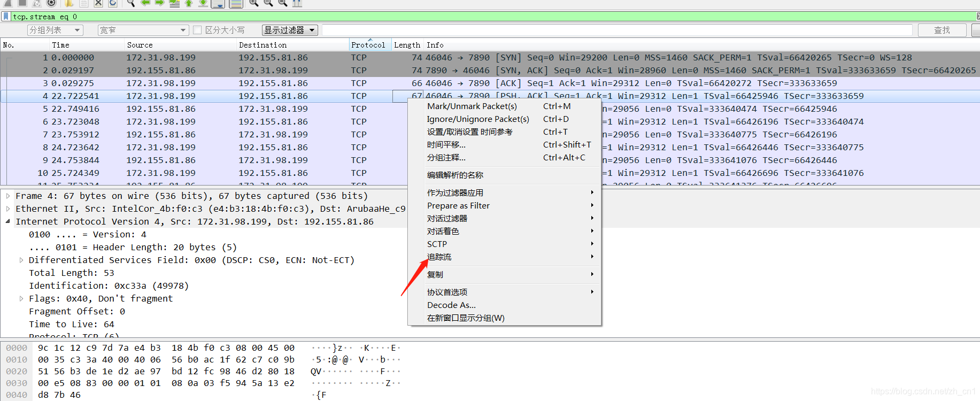Restart current capture icon
The image size is (980, 401).
[x=37, y=3]
